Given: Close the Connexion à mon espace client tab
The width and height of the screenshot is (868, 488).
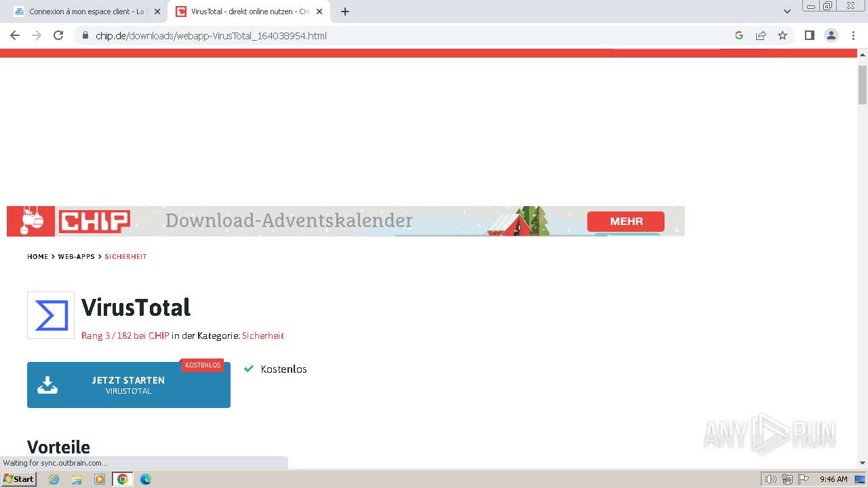Looking at the screenshot, I should pos(157,12).
